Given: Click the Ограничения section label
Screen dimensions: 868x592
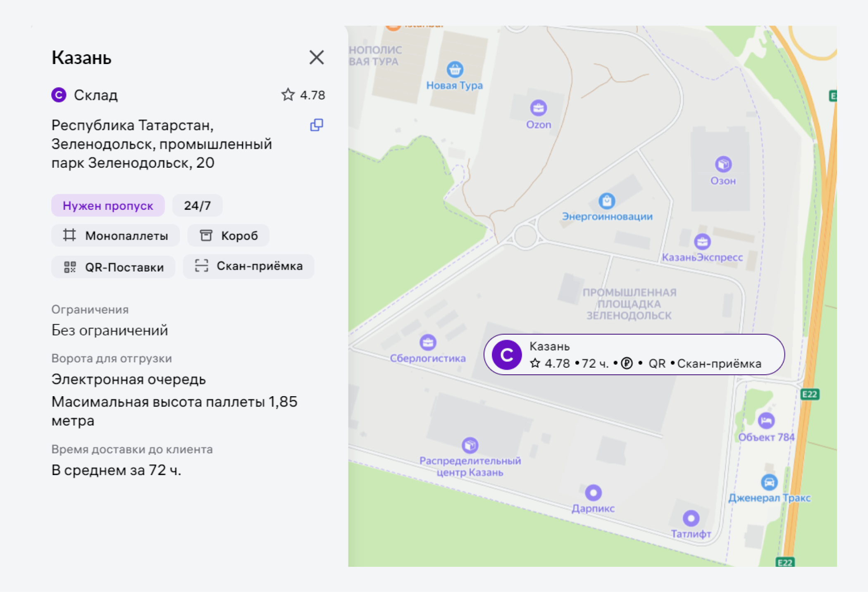Looking at the screenshot, I should (x=90, y=309).
